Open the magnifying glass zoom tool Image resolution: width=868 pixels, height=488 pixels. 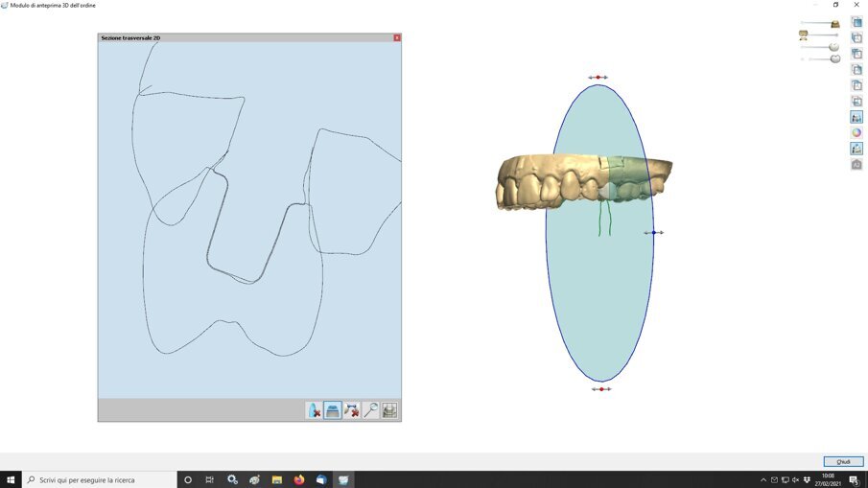coord(370,410)
